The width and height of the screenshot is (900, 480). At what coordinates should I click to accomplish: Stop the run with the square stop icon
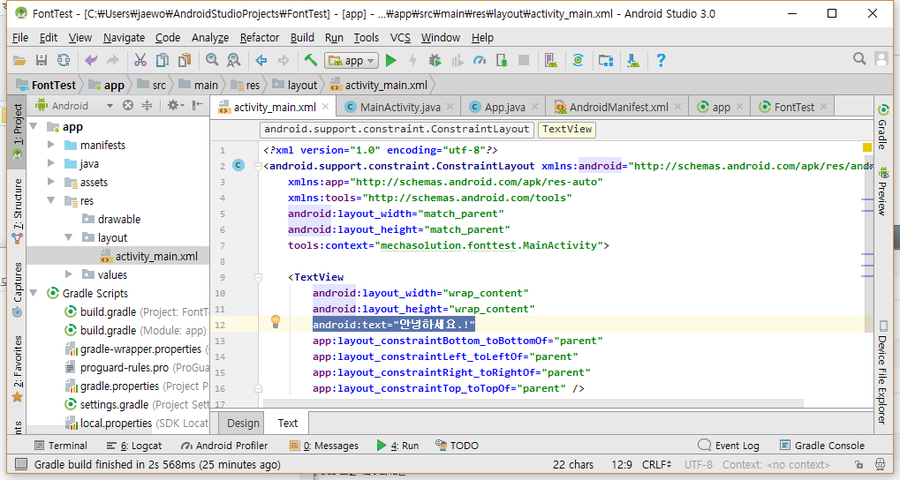click(523, 60)
